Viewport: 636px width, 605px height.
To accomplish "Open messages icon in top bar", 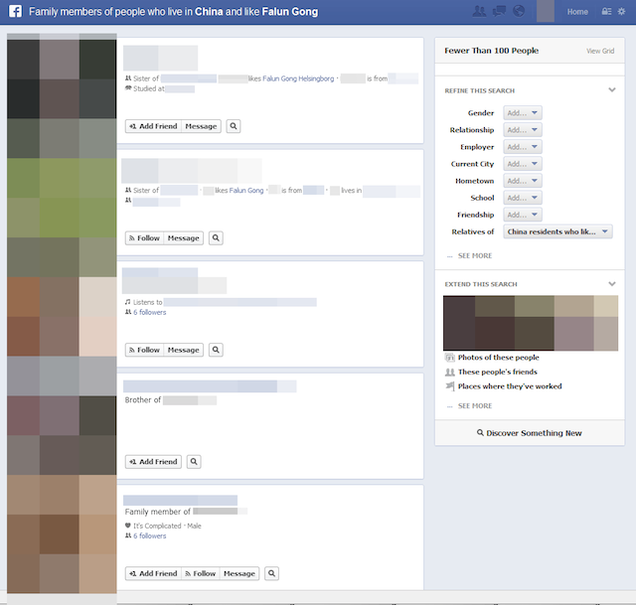I will [499, 11].
